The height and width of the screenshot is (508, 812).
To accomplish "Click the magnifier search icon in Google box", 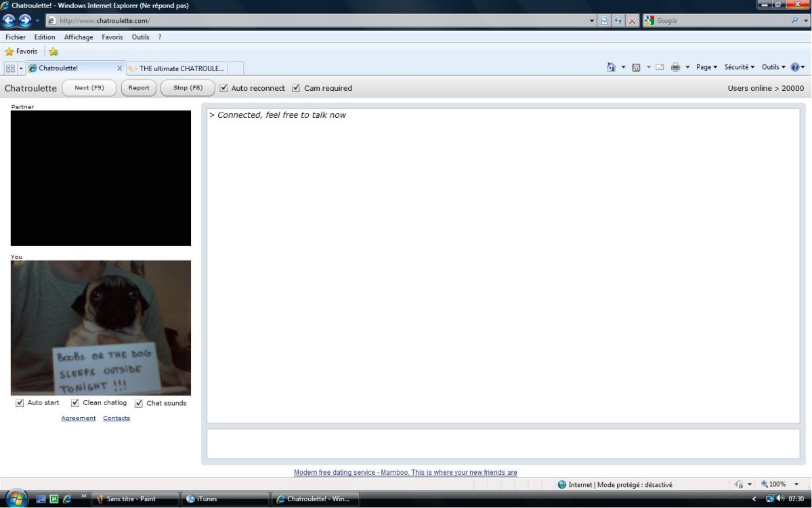I will [x=794, y=21].
